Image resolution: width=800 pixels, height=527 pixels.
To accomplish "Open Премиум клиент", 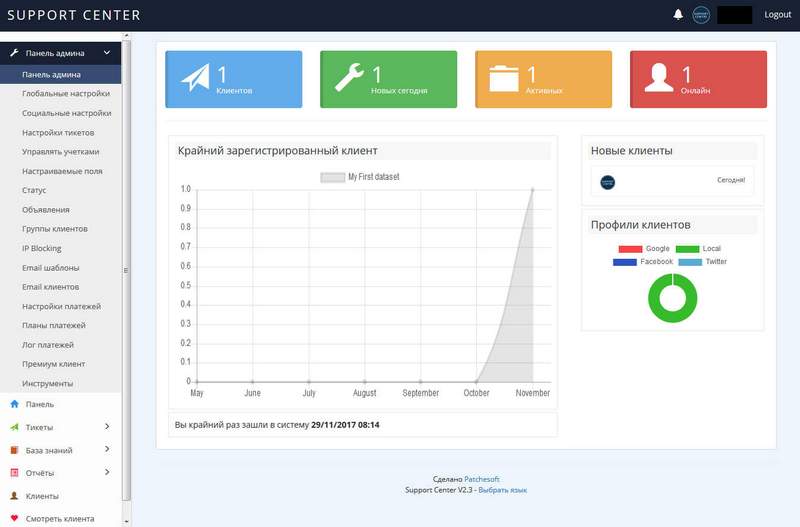I will pos(54,364).
